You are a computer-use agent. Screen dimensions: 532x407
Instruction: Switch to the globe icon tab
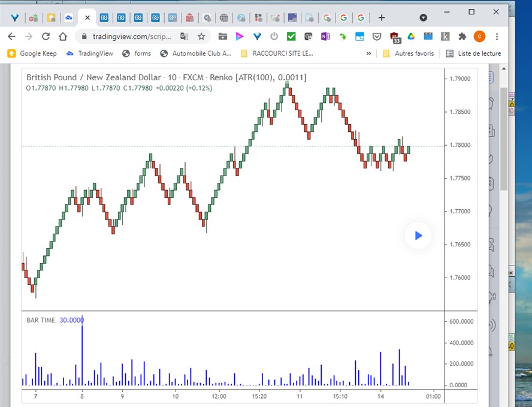(224, 17)
